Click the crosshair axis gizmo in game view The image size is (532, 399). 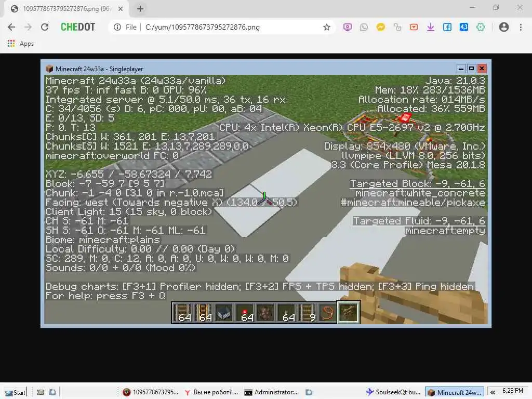[x=264, y=199]
